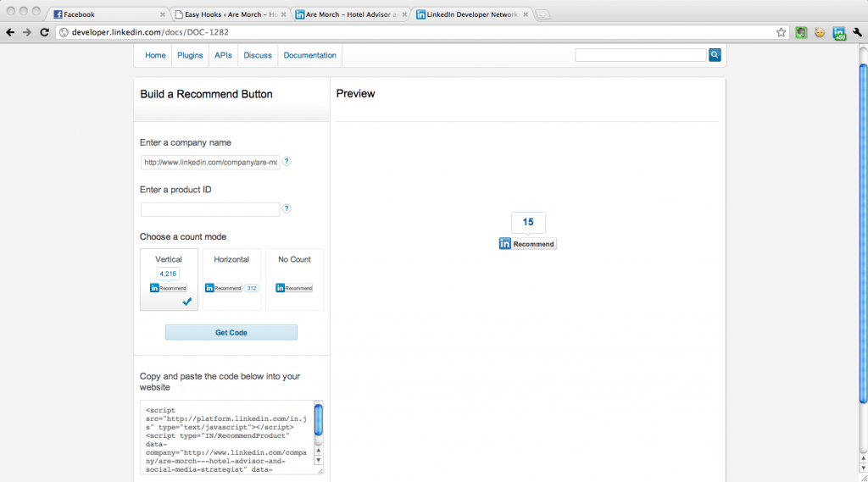This screenshot has width=868, height=482.
Task: Select the Horizontal count mode
Action: click(231, 280)
